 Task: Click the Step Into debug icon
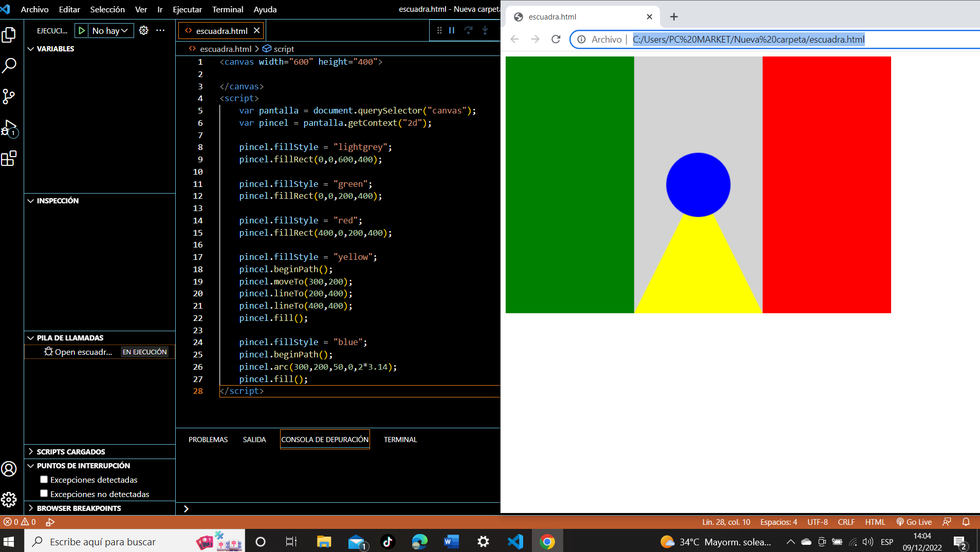pyautogui.click(x=485, y=31)
